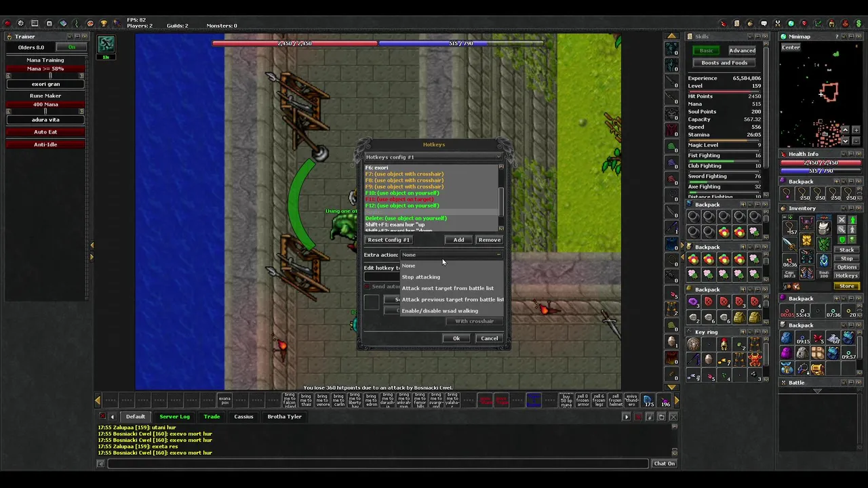
Task: Open Hotkeys config #1 dropdown
Action: (434, 157)
